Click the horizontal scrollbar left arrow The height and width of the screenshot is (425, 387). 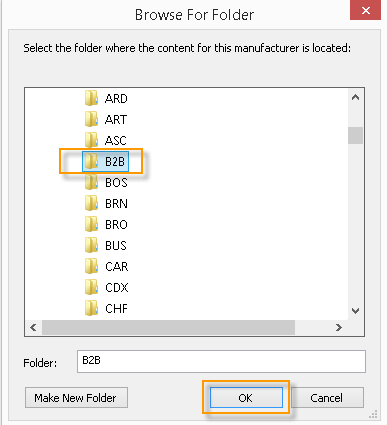33,327
